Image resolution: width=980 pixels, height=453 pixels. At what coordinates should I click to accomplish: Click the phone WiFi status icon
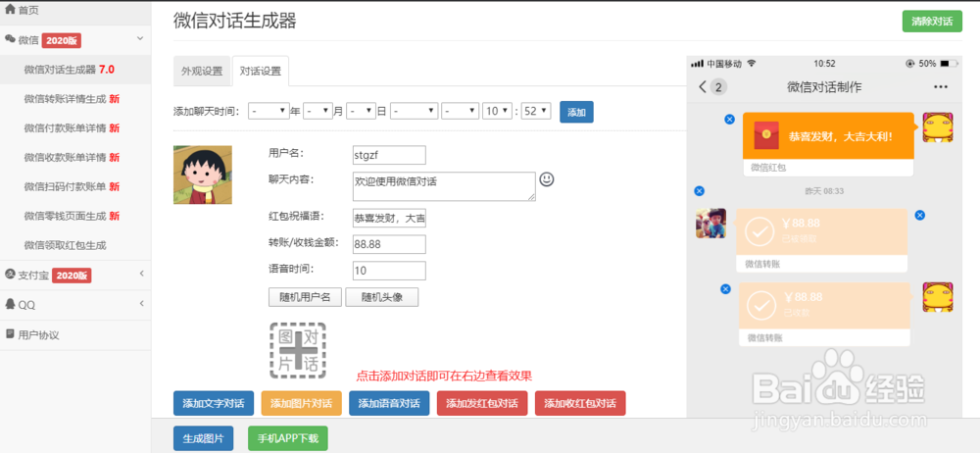click(x=752, y=64)
